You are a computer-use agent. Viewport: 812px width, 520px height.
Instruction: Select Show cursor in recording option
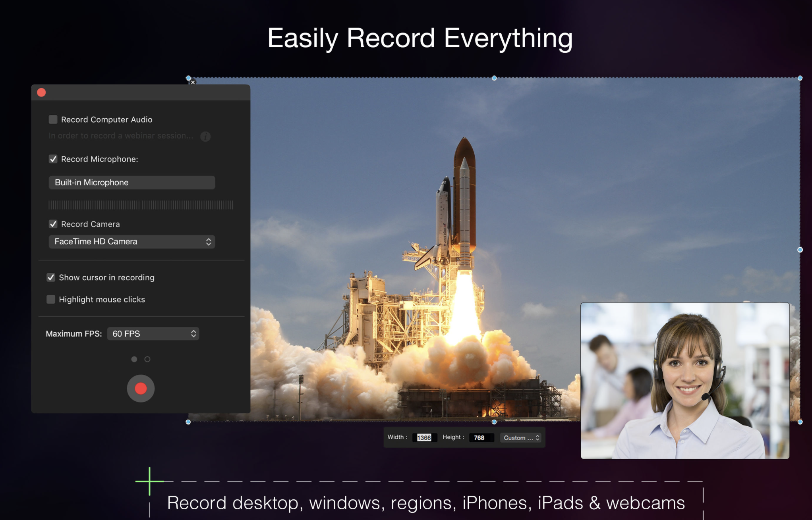pyautogui.click(x=51, y=277)
